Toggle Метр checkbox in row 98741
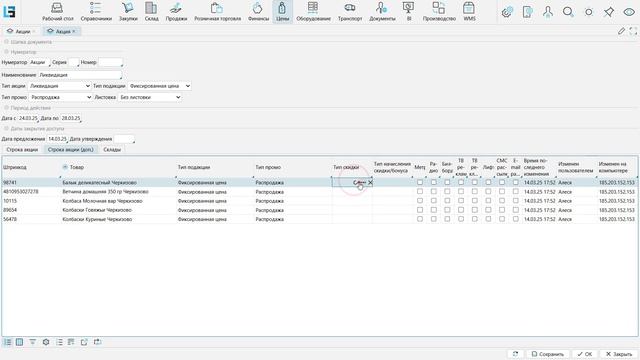This screenshot has width=640, height=360. click(x=420, y=182)
